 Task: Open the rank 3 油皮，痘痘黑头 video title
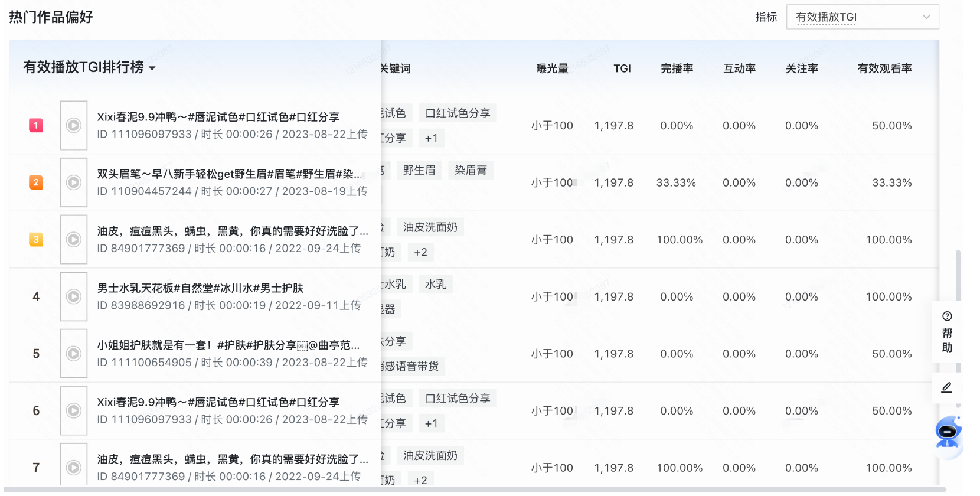coord(233,231)
